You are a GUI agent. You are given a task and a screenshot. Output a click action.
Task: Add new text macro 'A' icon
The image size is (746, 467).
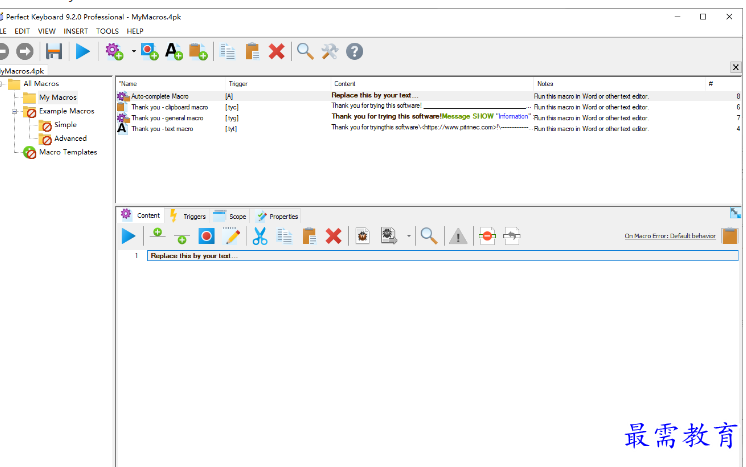[x=174, y=51]
